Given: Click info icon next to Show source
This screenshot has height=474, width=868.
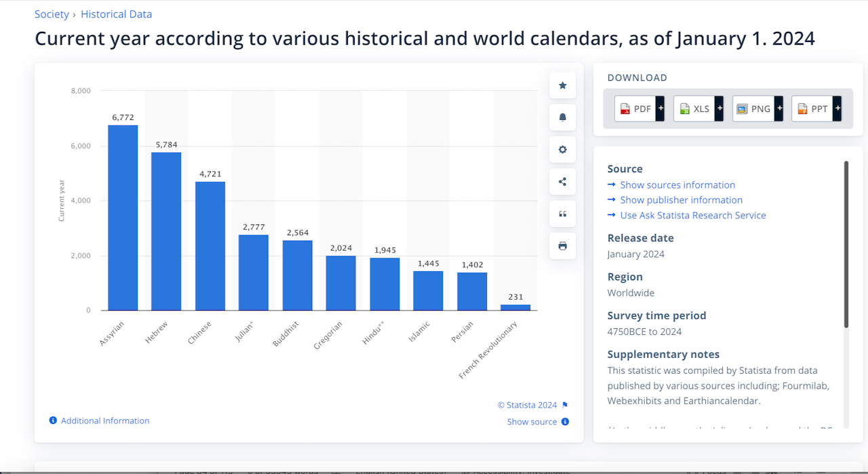Looking at the screenshot, I should (565, 422).
